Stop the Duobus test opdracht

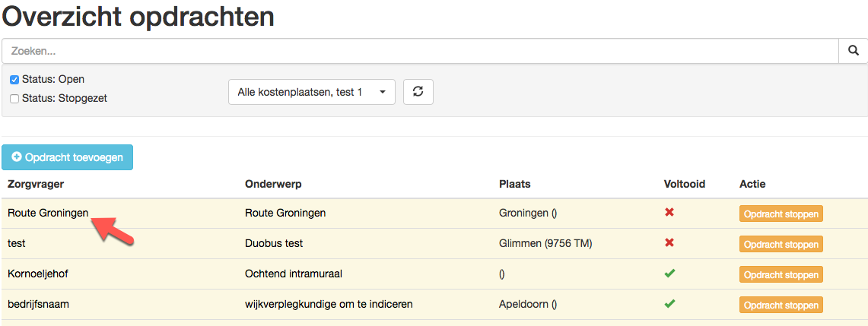tap(781, 244)
